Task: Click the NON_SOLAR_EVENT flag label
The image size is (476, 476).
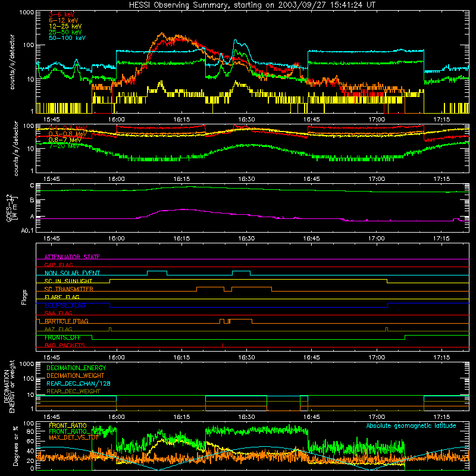Action: [x=72, y=273]
